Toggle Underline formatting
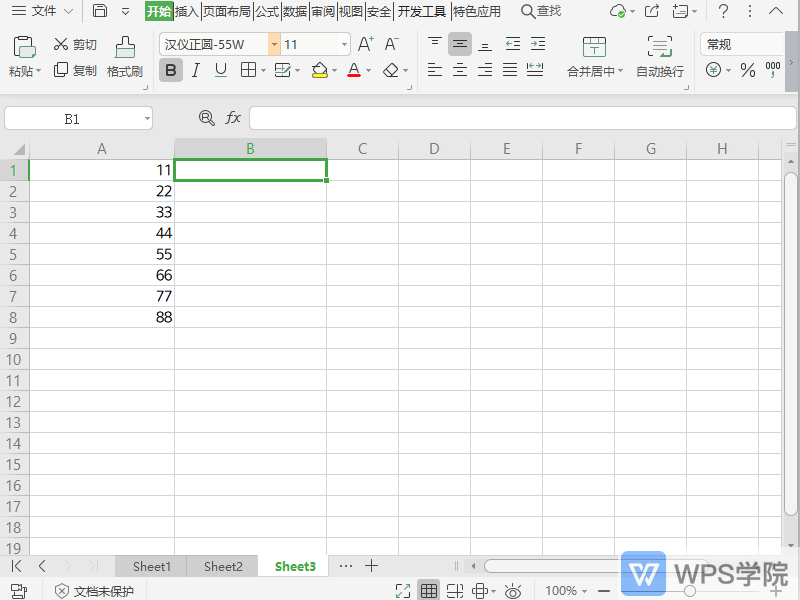This screenshot has width=800, height=600. click(x=221, y=70)
